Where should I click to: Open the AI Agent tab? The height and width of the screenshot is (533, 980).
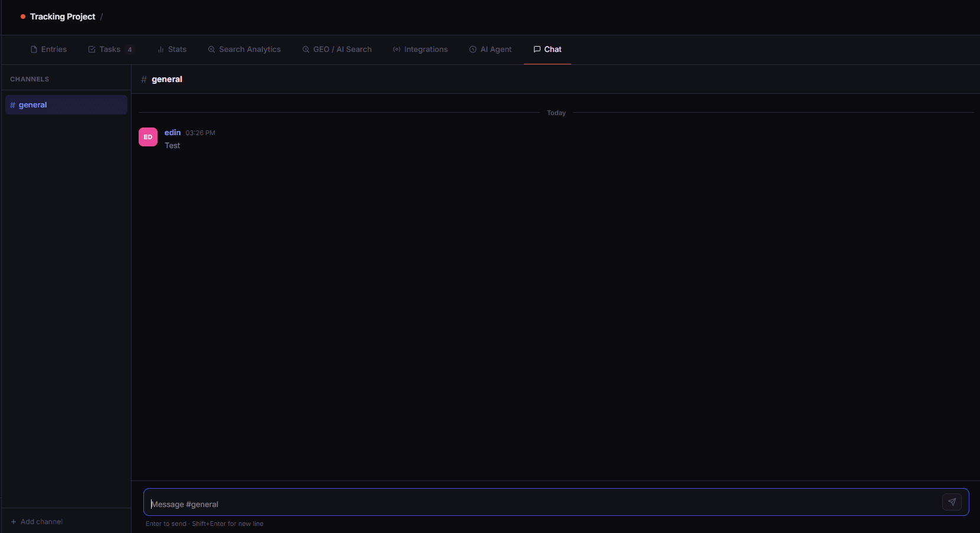point(490,50)
